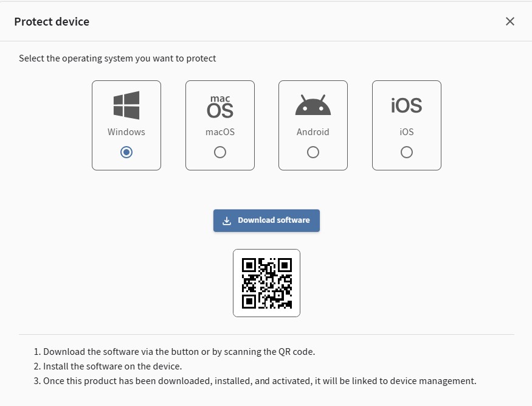Click the macOS text label
Screen dimensions: 532x406
220,131
